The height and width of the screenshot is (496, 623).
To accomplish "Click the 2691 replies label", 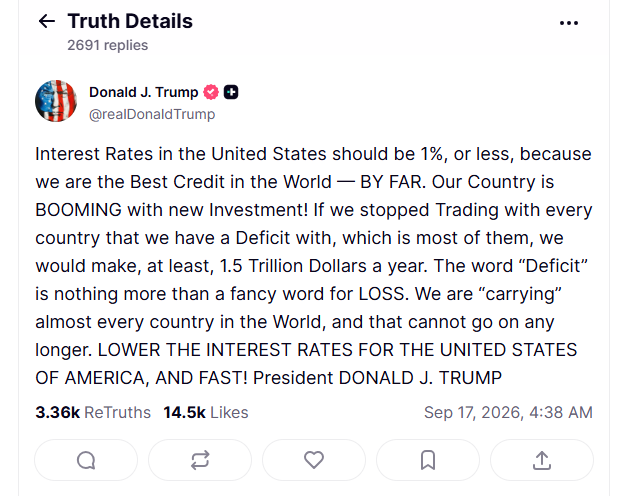I will coord(108,45).
